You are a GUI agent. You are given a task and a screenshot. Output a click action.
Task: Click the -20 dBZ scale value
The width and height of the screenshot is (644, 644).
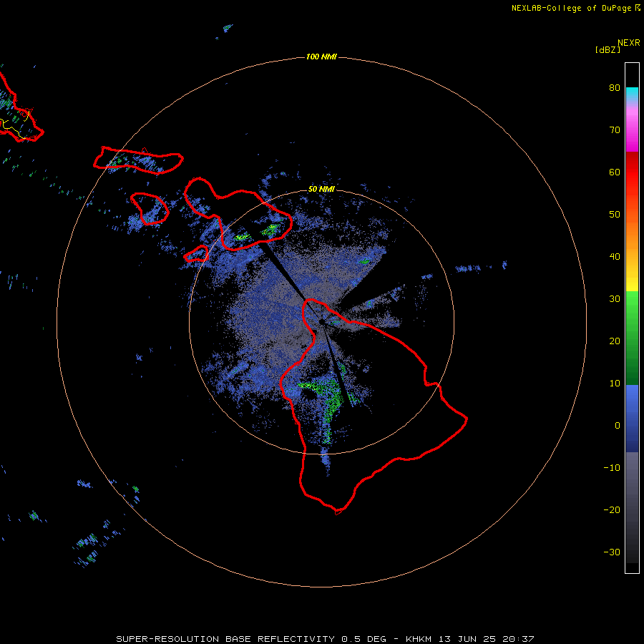click(612, 510)
